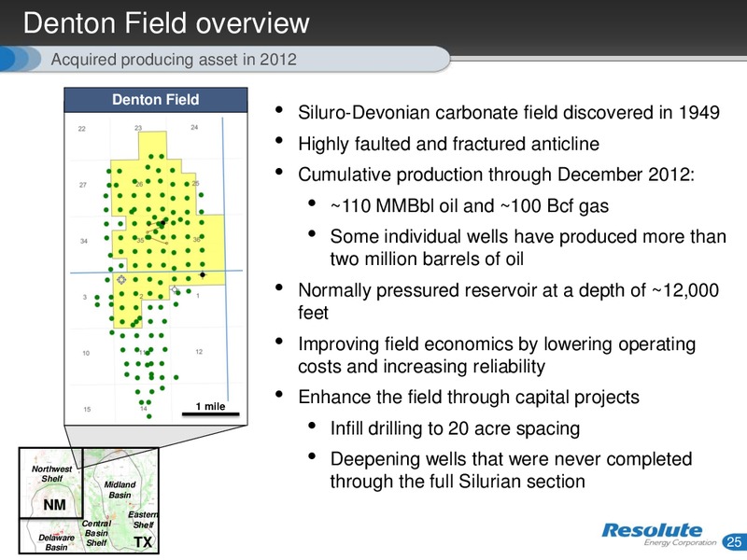747x560 pixels.
Task: Click 'Cumulative production through December 2012:' line
Action: pos(497,175)
